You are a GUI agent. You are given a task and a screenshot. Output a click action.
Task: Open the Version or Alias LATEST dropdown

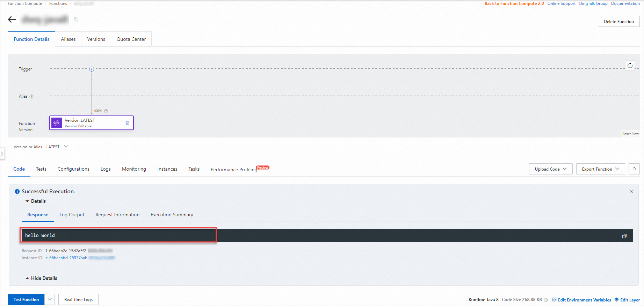click(39, 147)
